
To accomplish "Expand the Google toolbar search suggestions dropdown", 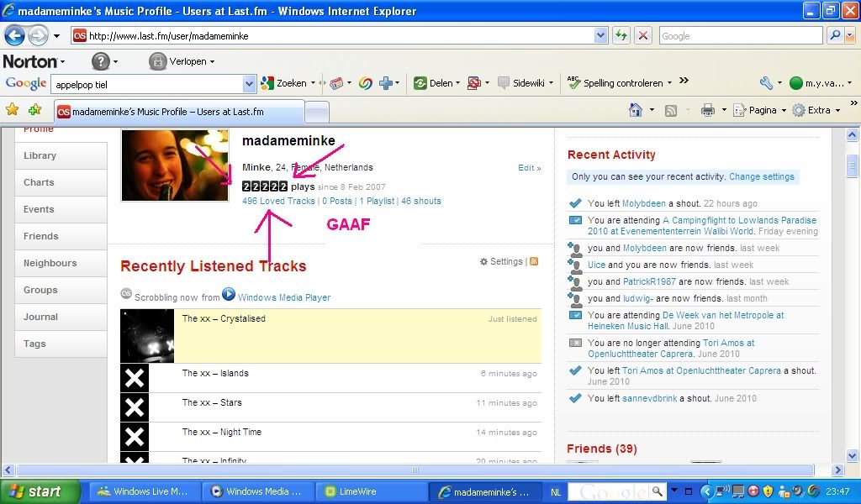I will (249, 85).
